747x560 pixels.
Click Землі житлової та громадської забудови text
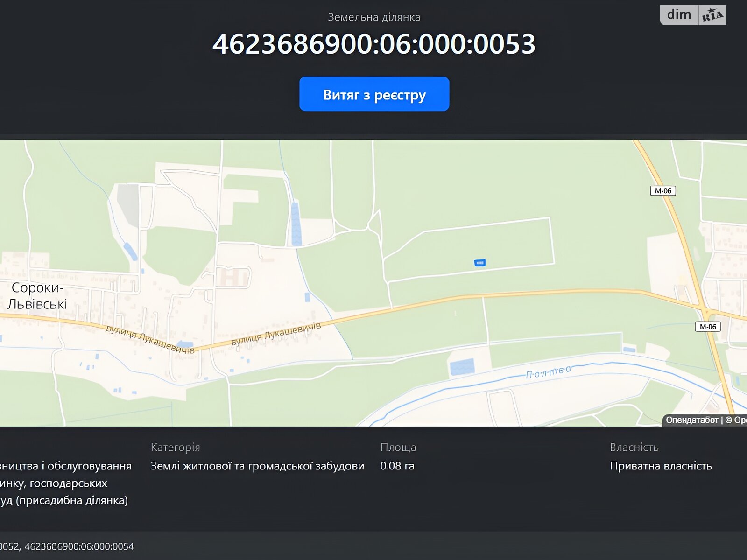tap(257, 466)
